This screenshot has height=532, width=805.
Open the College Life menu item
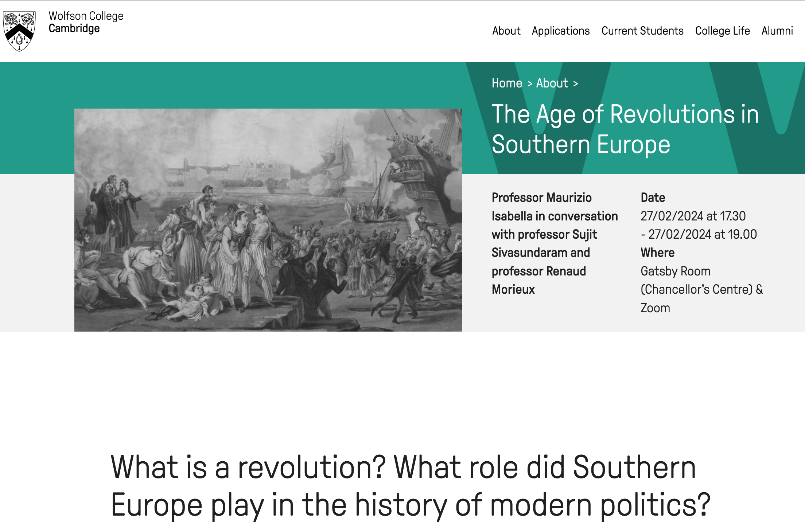[722, 31]
